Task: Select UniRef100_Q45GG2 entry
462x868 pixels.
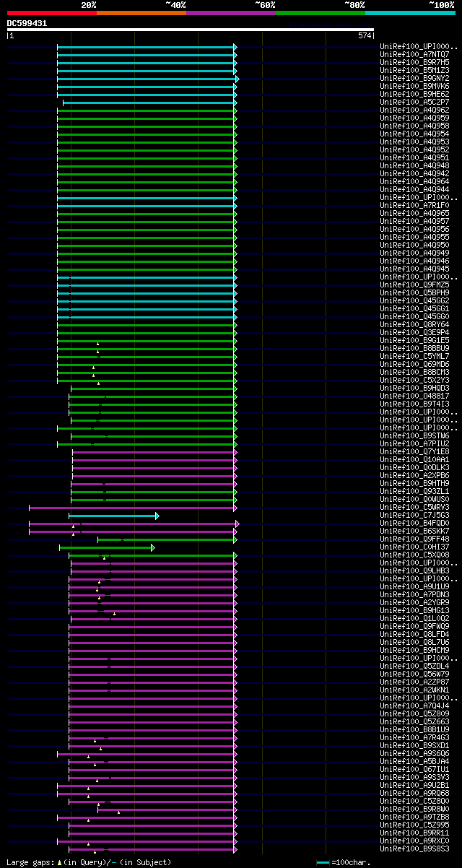Action: pyautogui.click(x=414, y=300)
